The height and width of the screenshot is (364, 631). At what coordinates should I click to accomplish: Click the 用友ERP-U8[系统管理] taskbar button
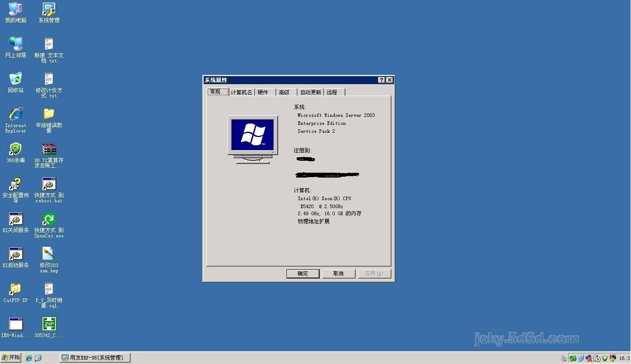pyautogui.click(x=95, y=358)
